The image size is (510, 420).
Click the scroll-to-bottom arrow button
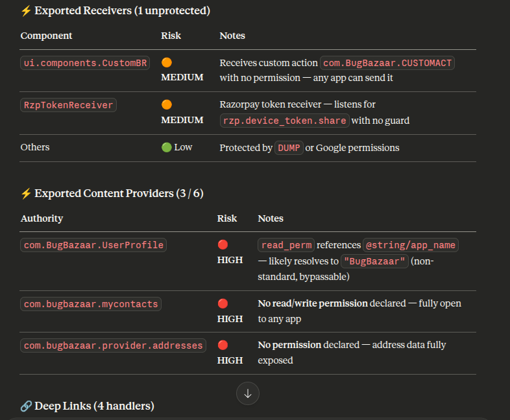[248, 393]
